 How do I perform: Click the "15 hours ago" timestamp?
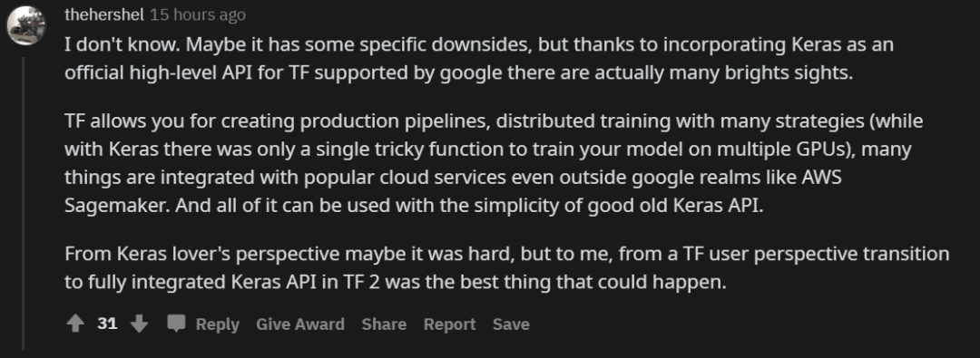198,15
